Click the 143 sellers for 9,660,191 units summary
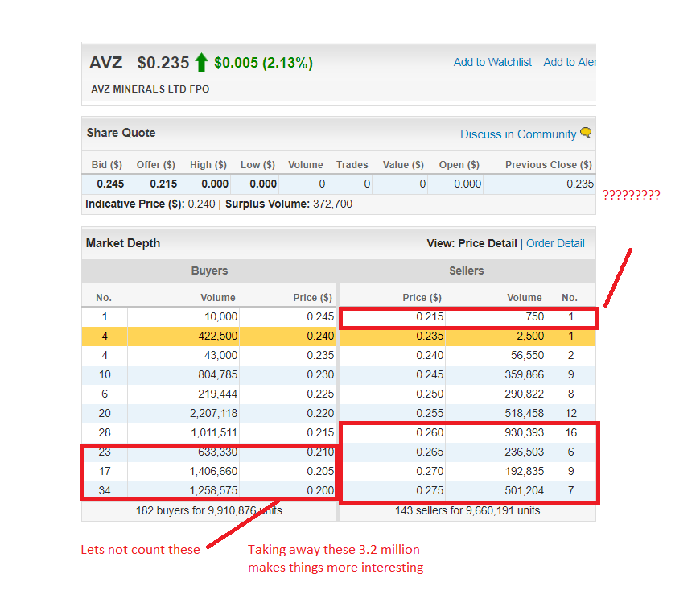 click(x=467, y=510)
